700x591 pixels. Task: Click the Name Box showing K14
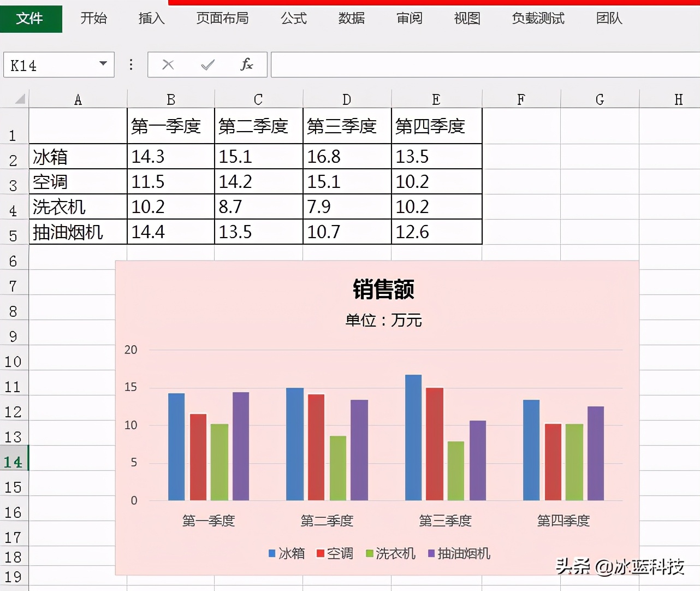tap(59, 65)
